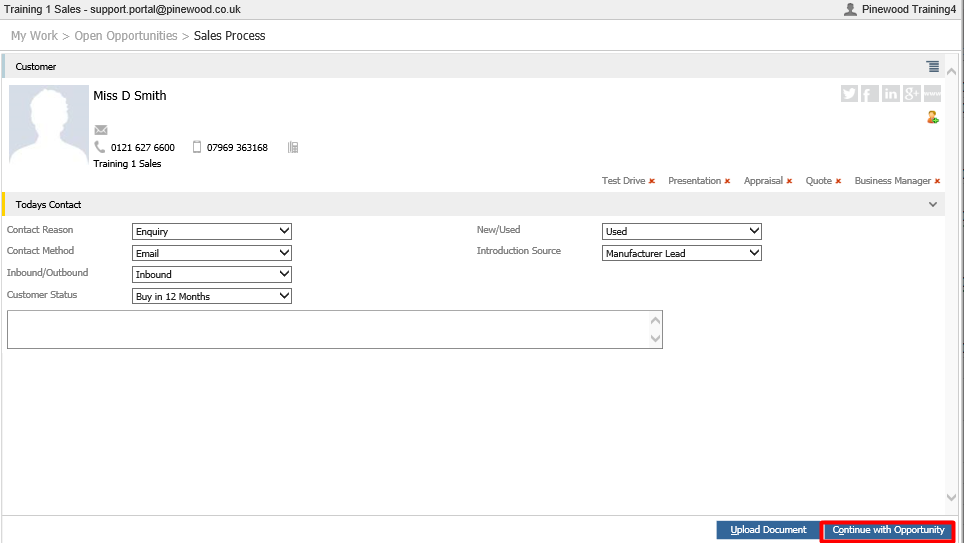Collapse the Todays Contact section chevron
Screen dimensions: 964x543
click(x=933, y=205)
